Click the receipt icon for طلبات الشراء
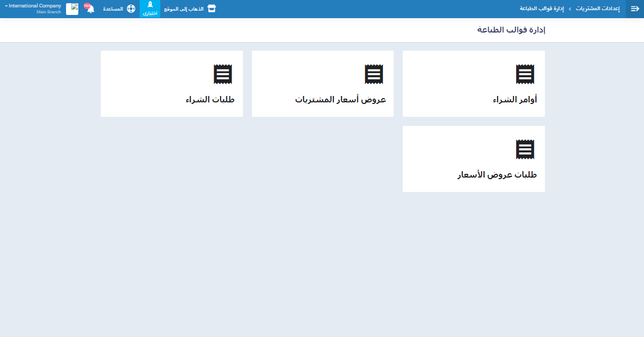The height and width of the screenshot is (337, 644). tap(223, 74)
